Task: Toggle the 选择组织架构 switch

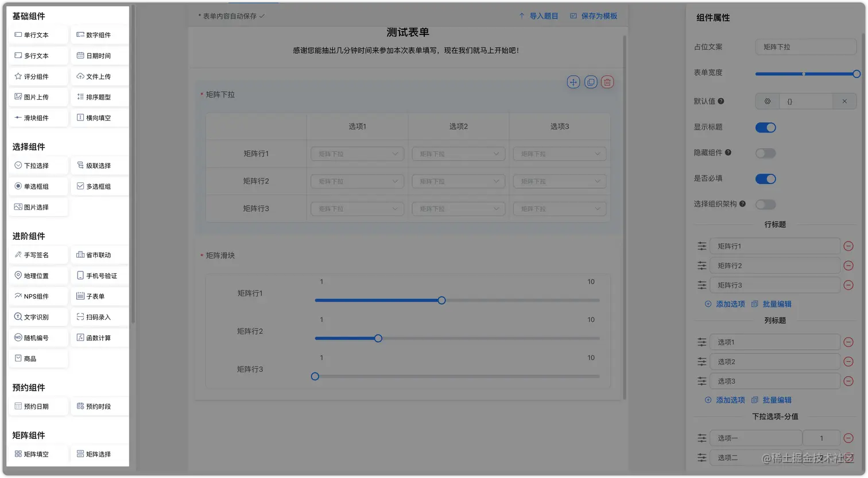Action: coord(765,204)
